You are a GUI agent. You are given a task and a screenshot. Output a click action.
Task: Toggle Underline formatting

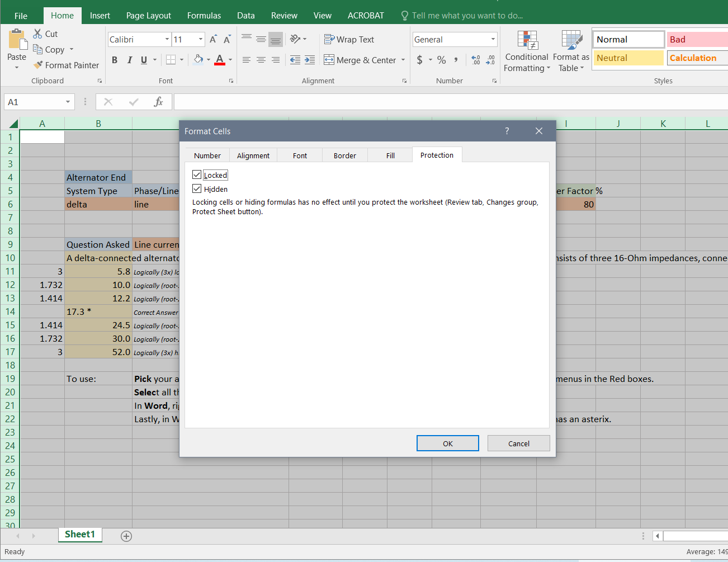pyautogui.click(x=144, y=60)
